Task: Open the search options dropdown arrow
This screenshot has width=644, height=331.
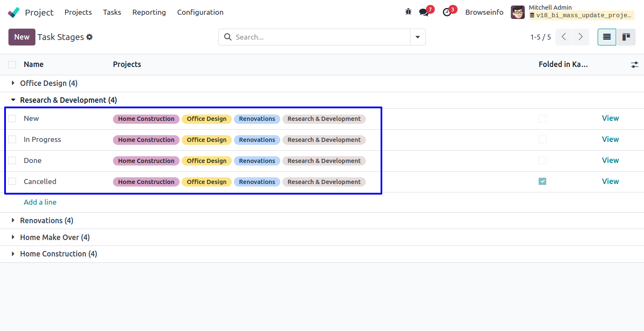Action: pos(417,37)
